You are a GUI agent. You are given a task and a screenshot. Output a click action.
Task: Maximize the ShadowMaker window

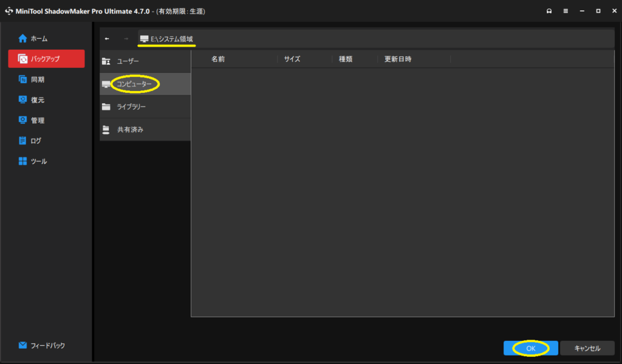(x=598, y=11)
